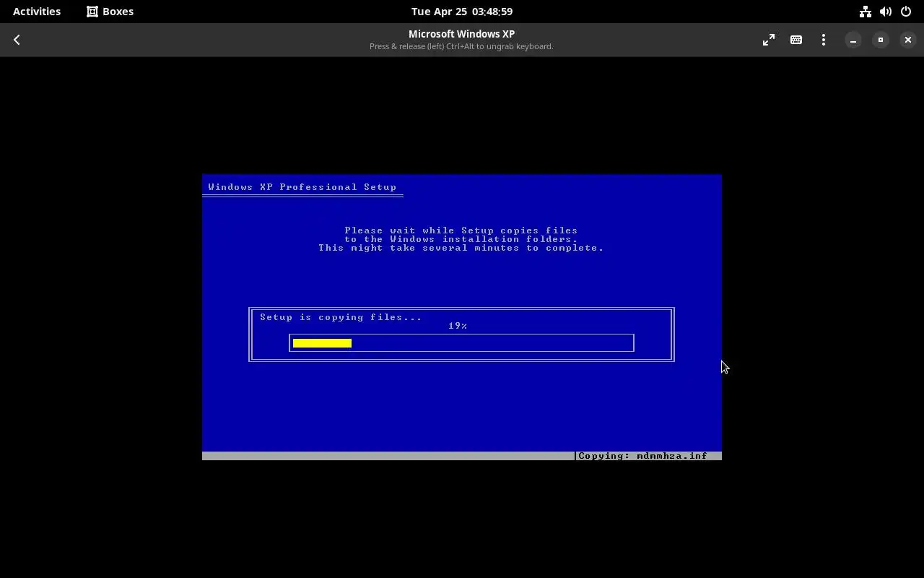Maximize the Boxes window
This screenshot has height=578, width=924.
pyautogui.click(x=881, y=40)
